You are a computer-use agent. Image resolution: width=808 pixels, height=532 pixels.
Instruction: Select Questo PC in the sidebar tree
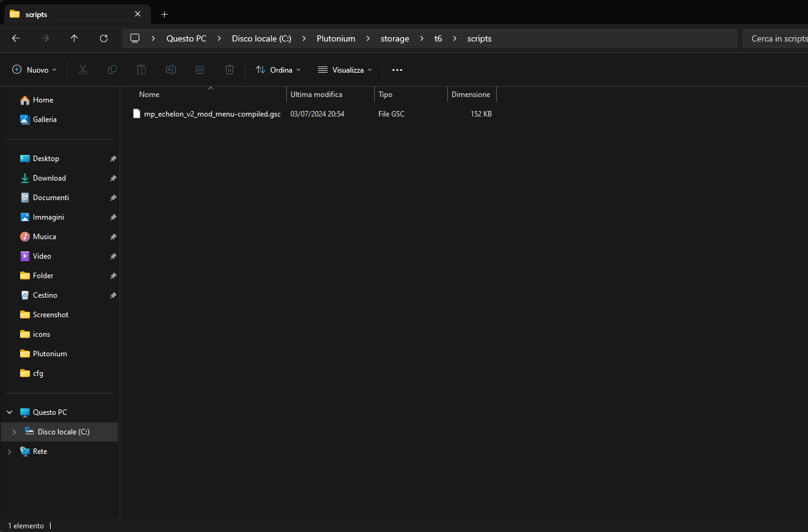(59, 412)
